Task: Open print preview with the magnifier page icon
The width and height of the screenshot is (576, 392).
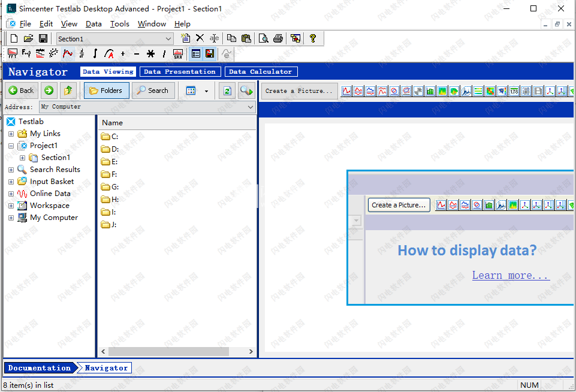Action: 263,38
